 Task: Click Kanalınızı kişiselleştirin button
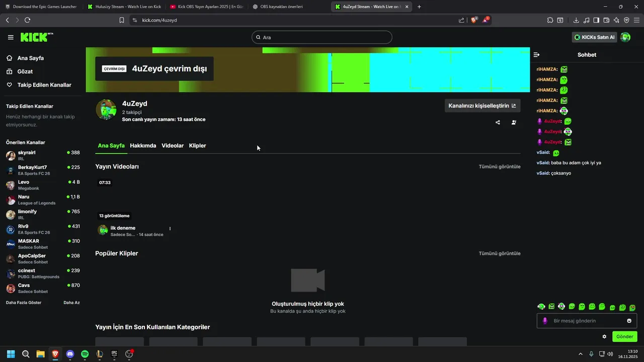482,106
